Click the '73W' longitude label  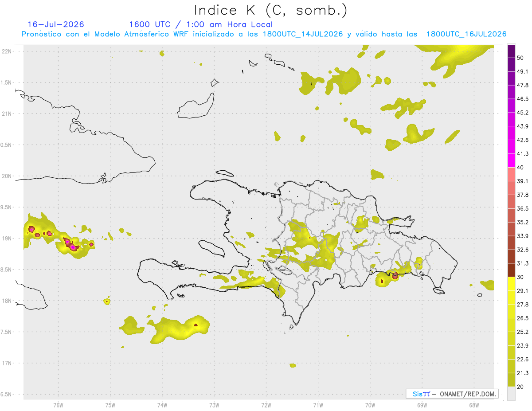tap(214, 405)
